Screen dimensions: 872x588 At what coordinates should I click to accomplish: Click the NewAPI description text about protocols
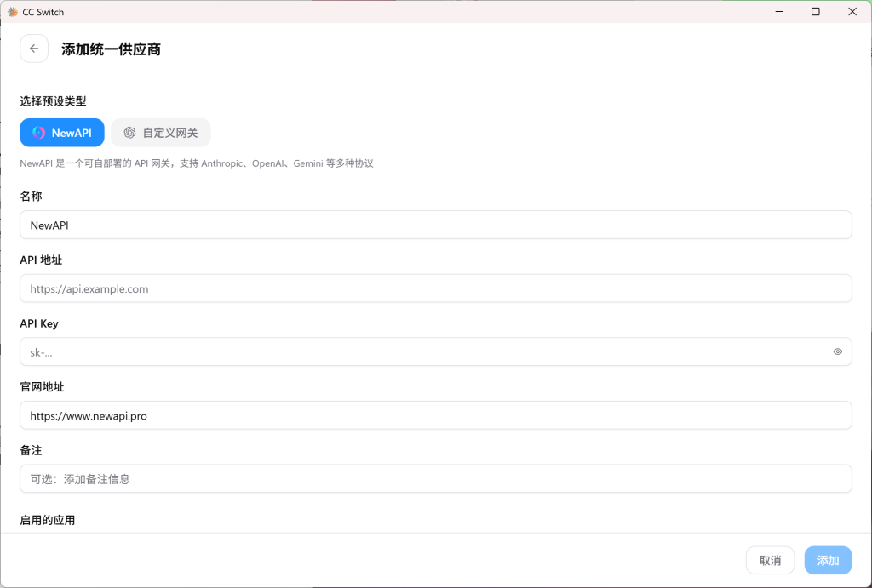(197, 163)
